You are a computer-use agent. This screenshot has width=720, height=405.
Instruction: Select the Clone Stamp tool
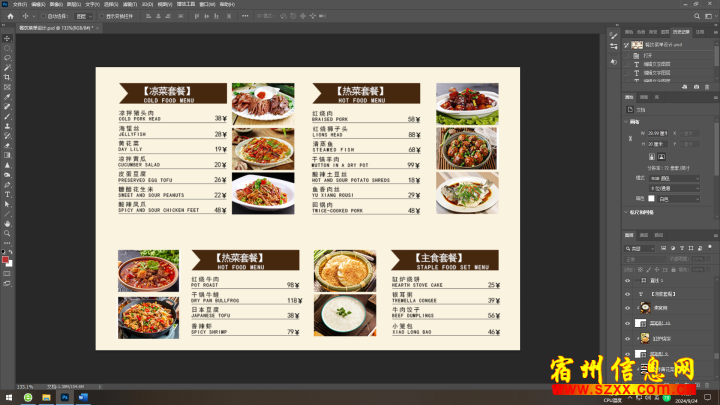click(7, 126)
